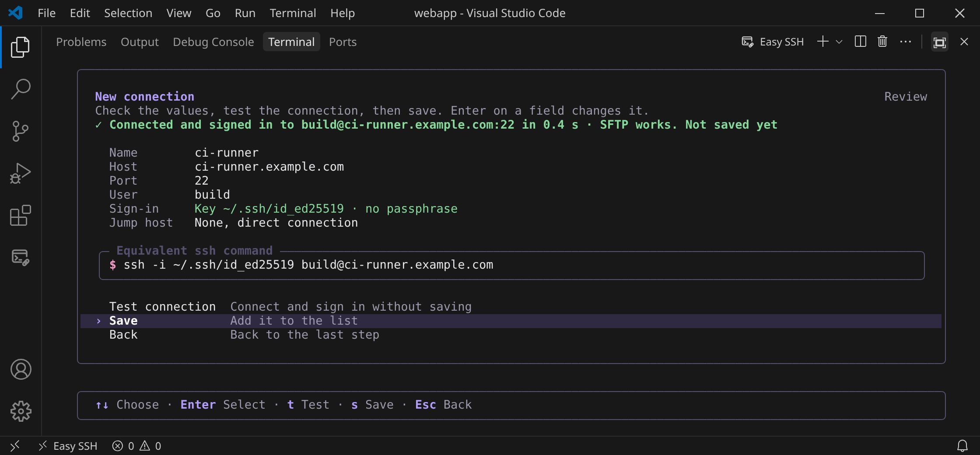The height and width of the screenshot is (455, 980).
Task: Click the equivalent ssh command text
Action: (x=308, y=265)
